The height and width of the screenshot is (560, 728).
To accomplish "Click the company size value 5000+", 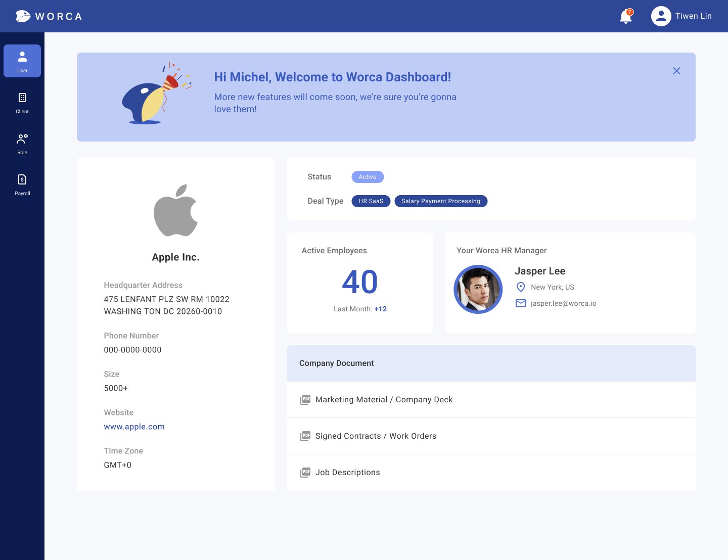I will [116, 388].
